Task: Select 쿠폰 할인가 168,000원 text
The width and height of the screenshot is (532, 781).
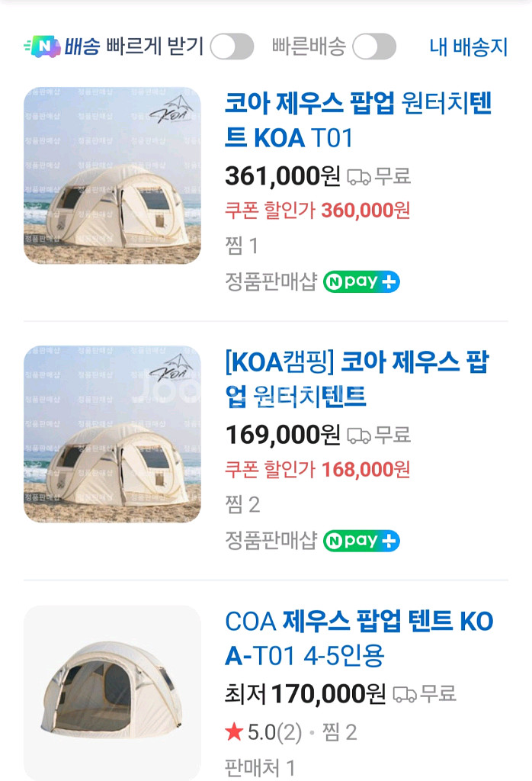Action: click(317, 468)
